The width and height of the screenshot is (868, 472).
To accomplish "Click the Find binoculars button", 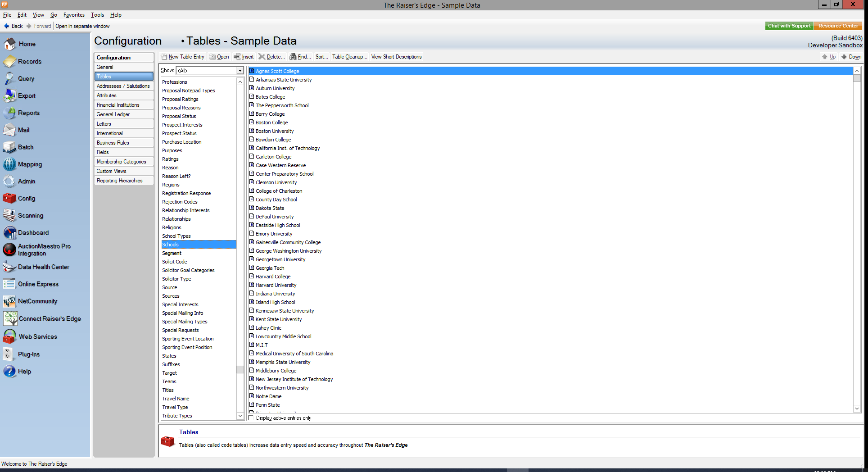I will tap(300, 57).
